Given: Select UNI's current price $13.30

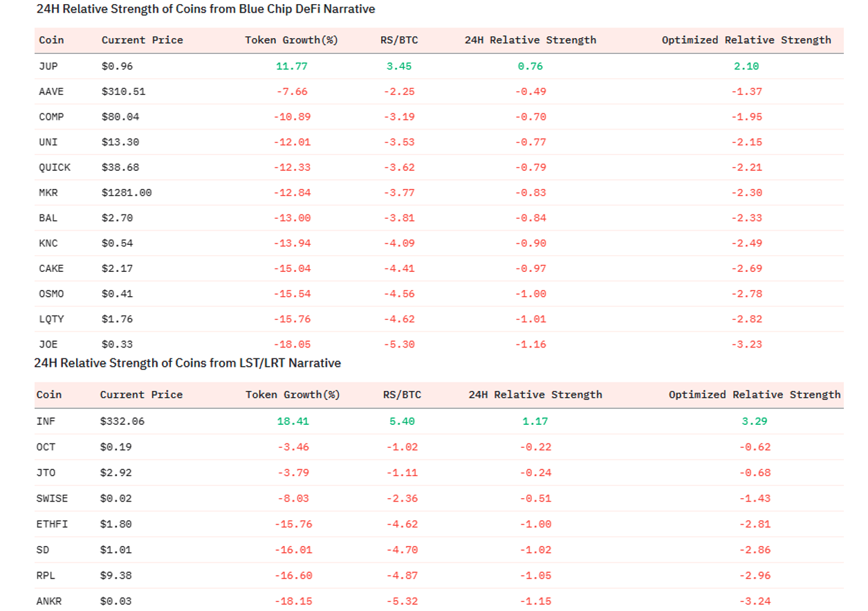Looking at the screenshot, I should [120, 142].
